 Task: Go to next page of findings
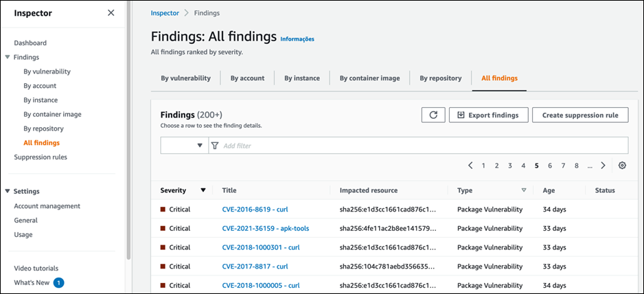(603, 166)
